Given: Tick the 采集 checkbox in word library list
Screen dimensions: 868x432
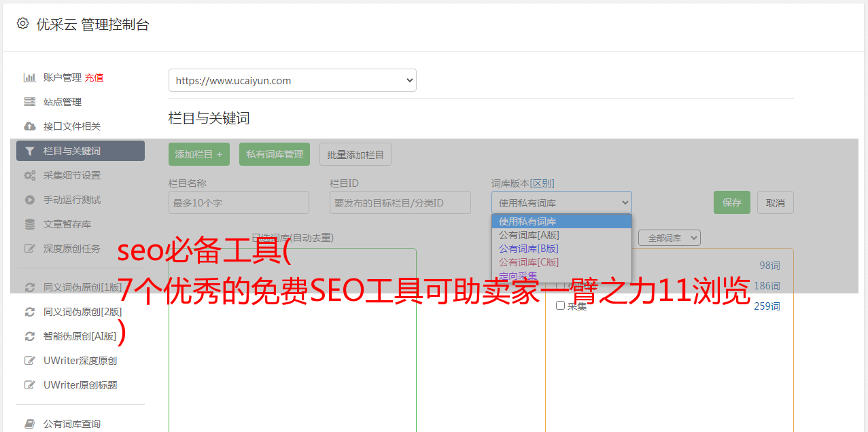Looking at the screenshot, I should [x=560, y=306].
